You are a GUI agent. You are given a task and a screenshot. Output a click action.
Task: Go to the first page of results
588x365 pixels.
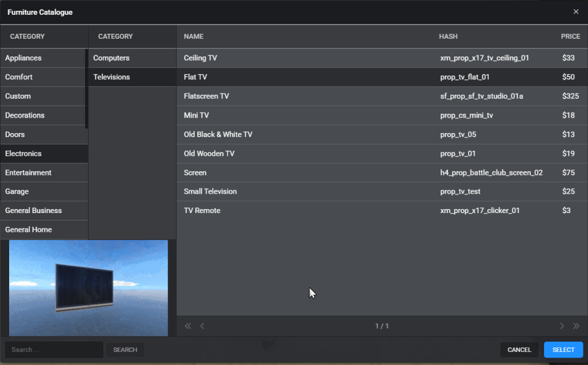[x=188, y=326]
